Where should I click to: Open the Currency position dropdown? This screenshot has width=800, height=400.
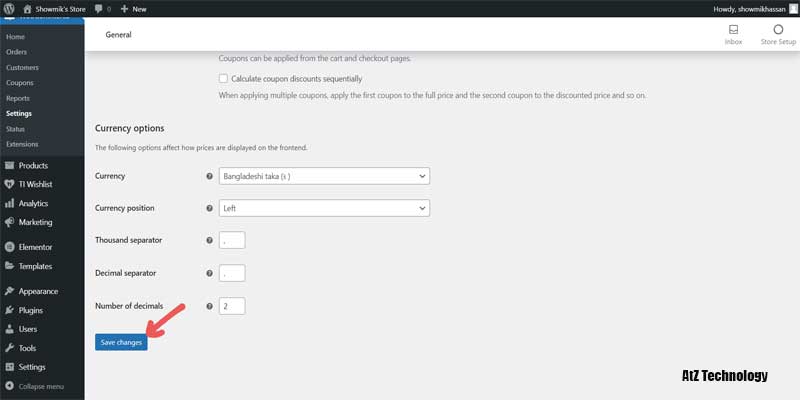click(x=325, y=208)
